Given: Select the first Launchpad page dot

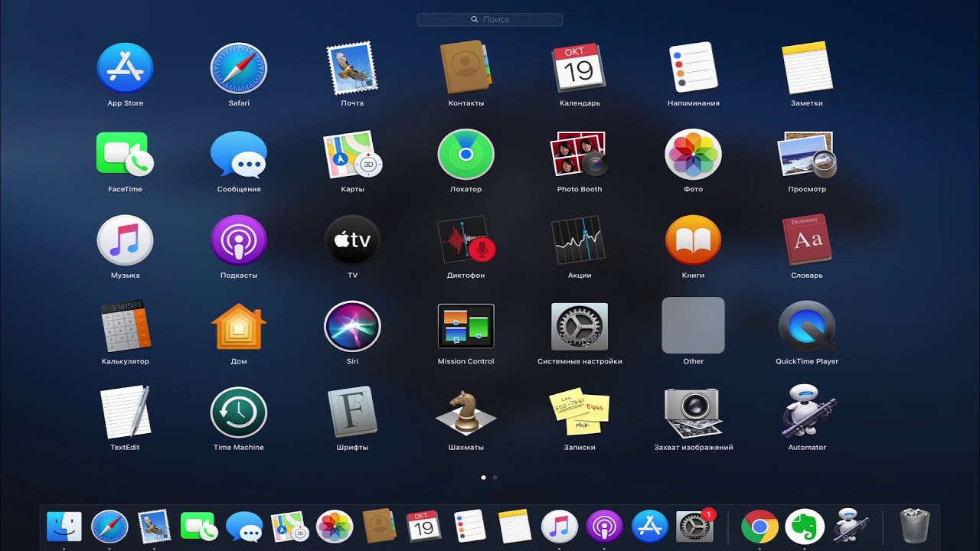Looking at the screenshot, I should tap(483, 478).
